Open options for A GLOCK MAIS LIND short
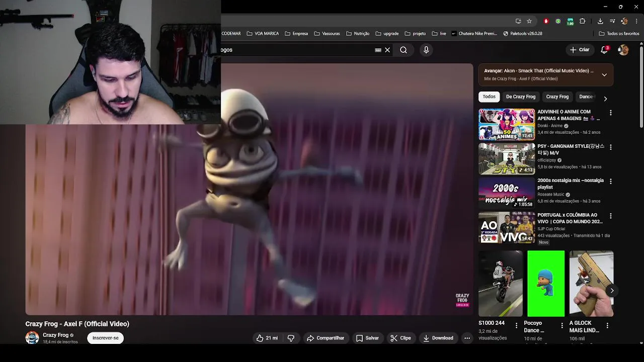Viewport: 644px width, 362px height. click(x=607, y=325)
